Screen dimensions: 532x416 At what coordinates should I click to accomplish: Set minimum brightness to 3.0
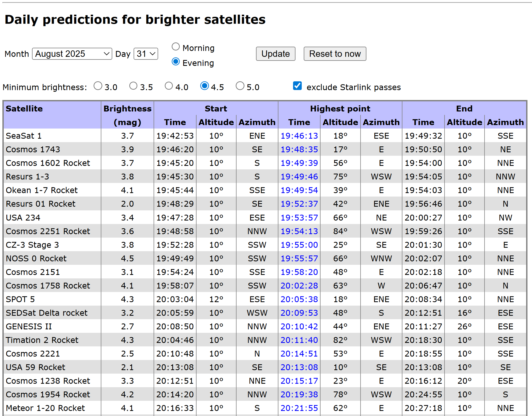(x=98, y=86)
